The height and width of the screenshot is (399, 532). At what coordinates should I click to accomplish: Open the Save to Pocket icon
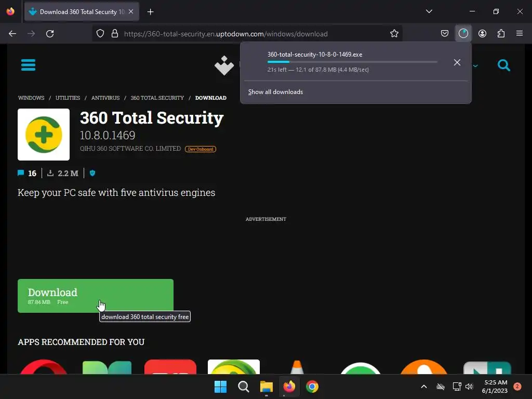(445, 34)
